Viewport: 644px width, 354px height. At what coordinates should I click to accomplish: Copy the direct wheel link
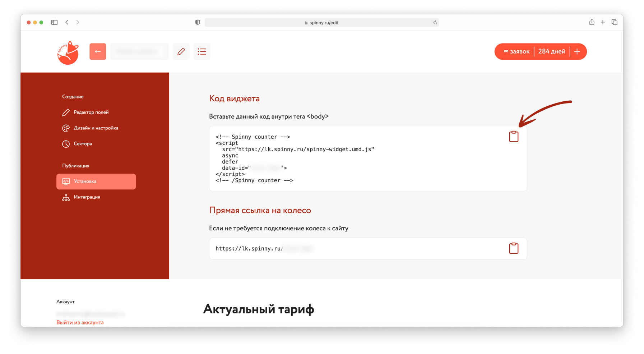tap(514, 248)
